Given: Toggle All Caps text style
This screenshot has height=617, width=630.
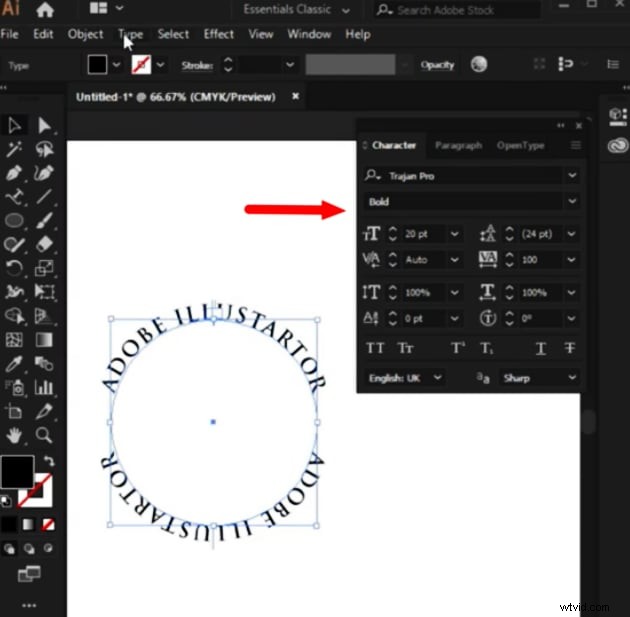Looking at the screenshot, I should tap(375, 348).
